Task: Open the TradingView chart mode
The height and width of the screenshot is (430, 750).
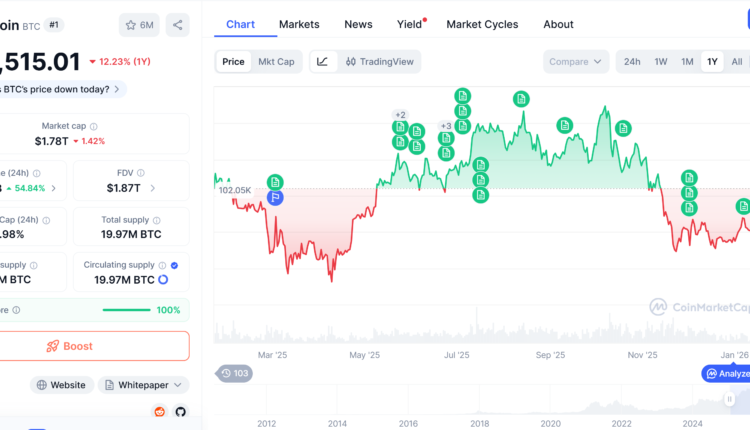Action: pyautogui.click(x=379, y=62)
